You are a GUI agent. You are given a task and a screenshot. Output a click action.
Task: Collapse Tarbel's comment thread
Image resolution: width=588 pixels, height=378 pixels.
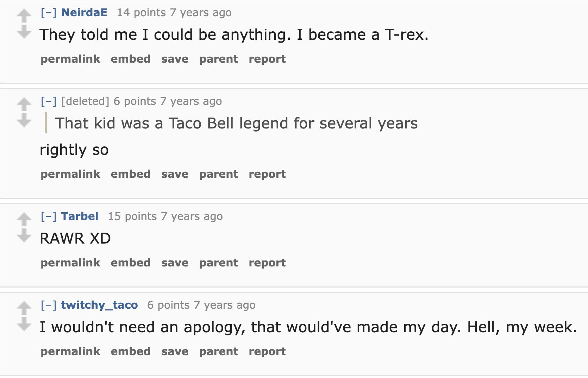click(48, 216)
